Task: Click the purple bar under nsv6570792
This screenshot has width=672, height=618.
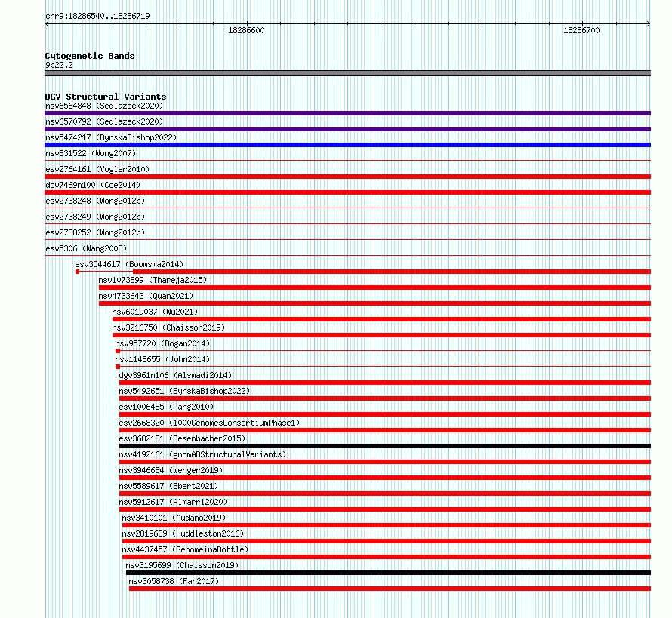Action: pos(347,129)
